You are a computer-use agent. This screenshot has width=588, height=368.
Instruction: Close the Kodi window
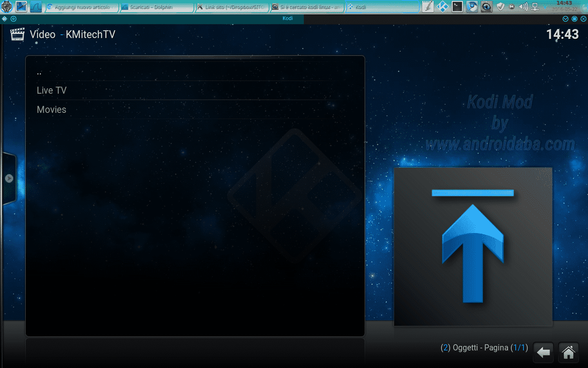point(584,19)
